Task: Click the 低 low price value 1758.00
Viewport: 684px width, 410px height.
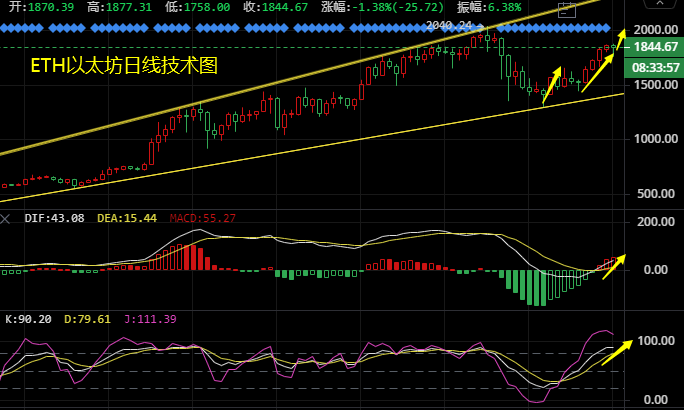Action: 210,7
